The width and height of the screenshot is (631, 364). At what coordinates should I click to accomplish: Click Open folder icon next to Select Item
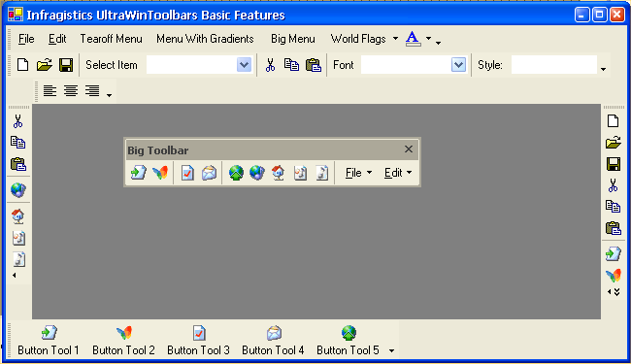pyautogui.click(x=45, y=65)
